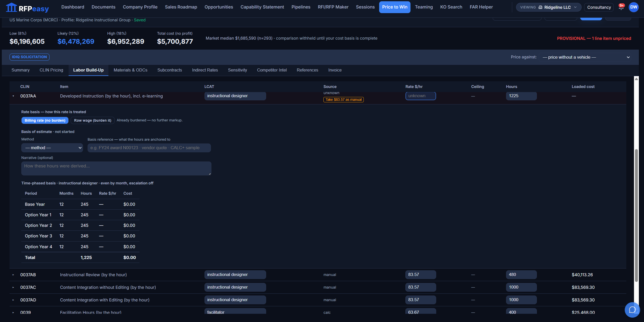Select Raw wage (burden it) basis
This screenshot has height=322, width=644.
pyautogui.click(x=92, y=120)
